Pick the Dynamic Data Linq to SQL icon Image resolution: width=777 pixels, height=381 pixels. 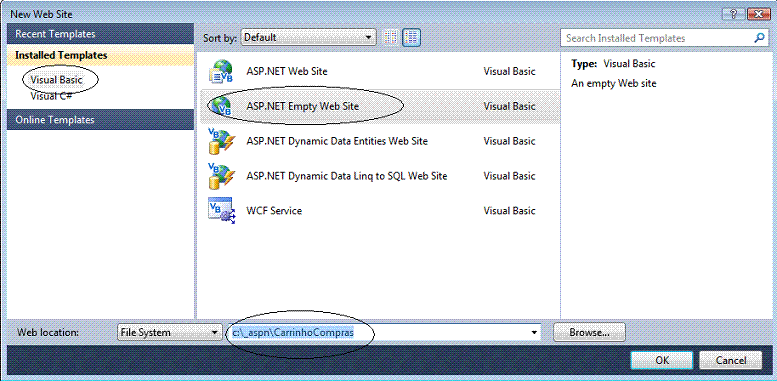point(221,176)
